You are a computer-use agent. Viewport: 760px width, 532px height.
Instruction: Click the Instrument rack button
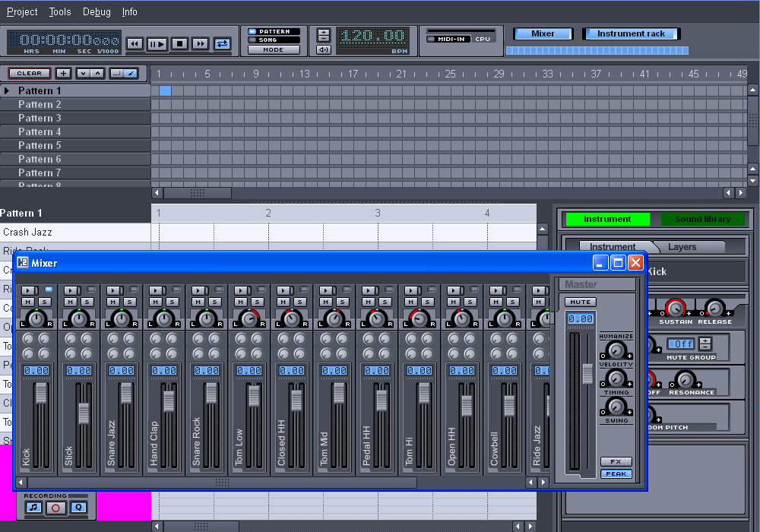point(631,33)
